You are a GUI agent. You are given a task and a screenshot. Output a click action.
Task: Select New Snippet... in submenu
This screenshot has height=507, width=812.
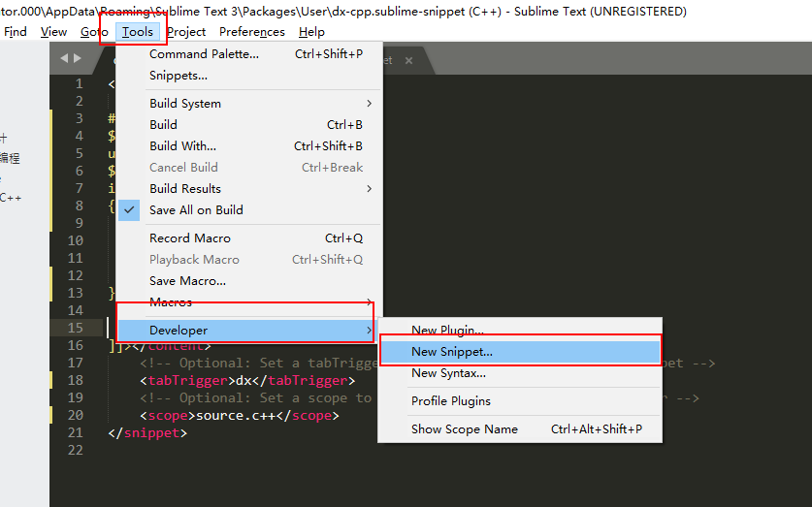[520, 352]
